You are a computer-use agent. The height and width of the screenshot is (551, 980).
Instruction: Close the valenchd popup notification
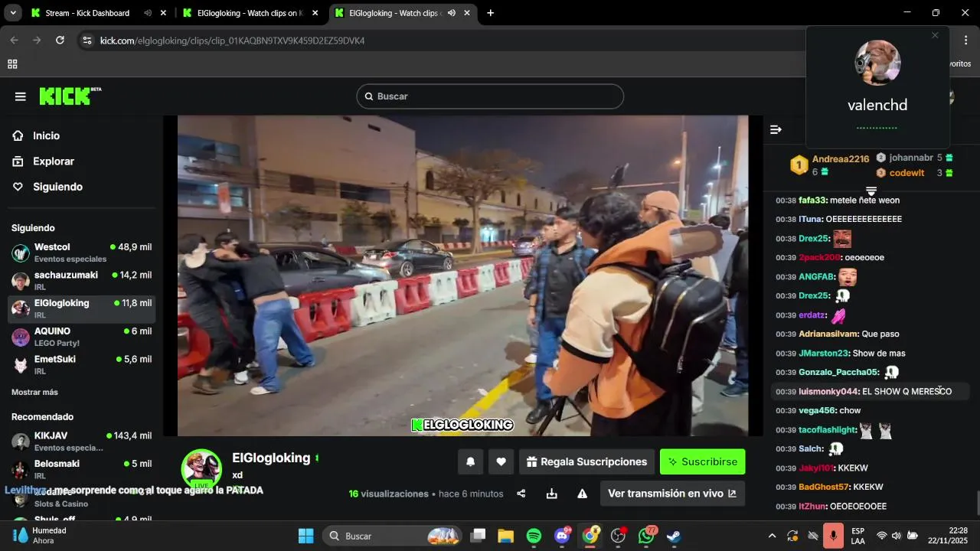[x=935, y=35]
